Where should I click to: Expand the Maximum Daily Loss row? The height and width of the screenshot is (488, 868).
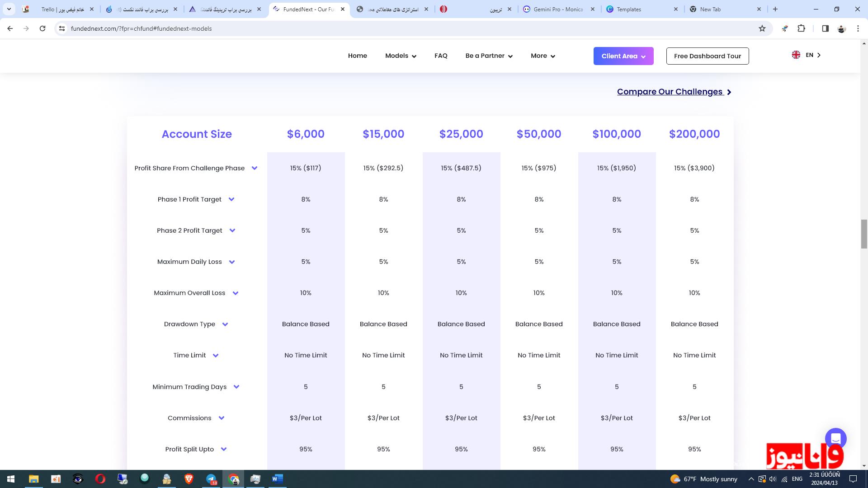(232, 262)
